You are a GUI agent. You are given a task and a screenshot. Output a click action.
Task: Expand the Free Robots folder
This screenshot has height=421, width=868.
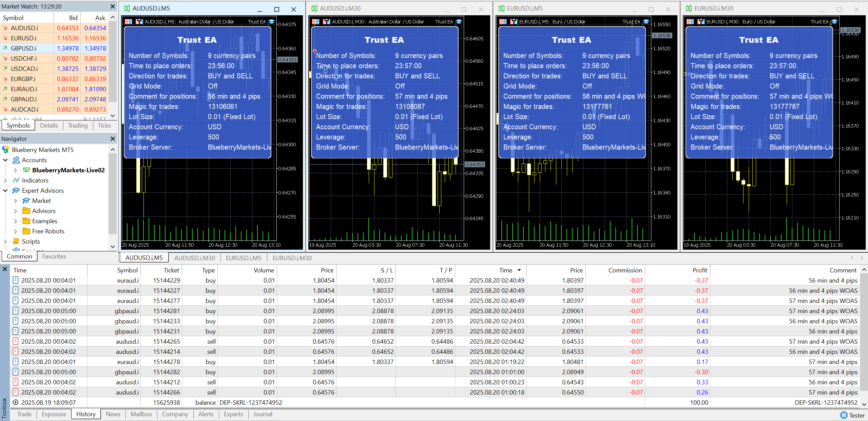click(x=15, y=231)
